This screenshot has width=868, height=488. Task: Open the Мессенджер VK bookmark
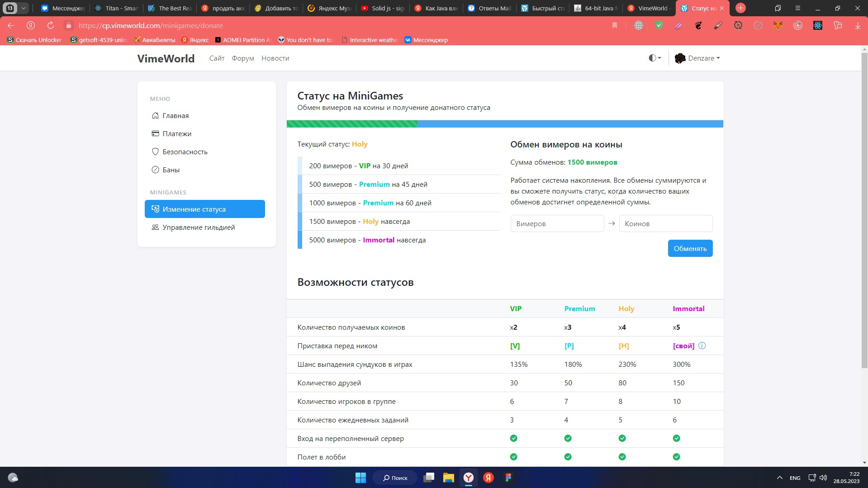(426, 40)
